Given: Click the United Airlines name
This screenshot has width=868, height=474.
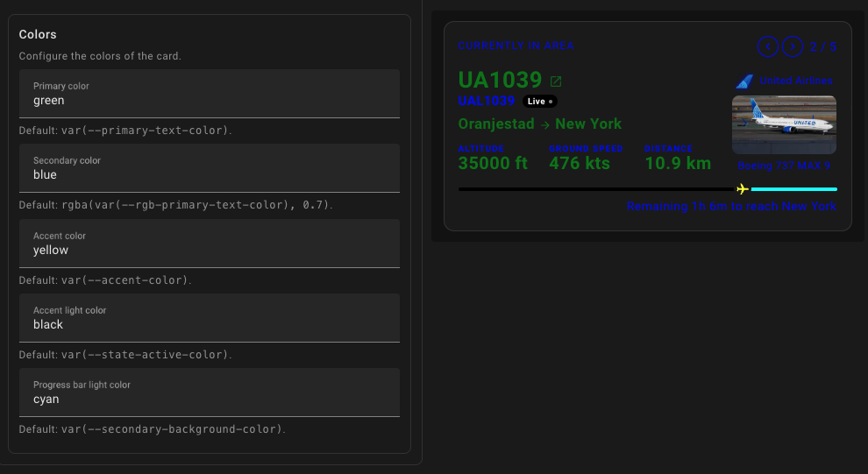Looking at the screenshot, I should [x=796, y=81].
